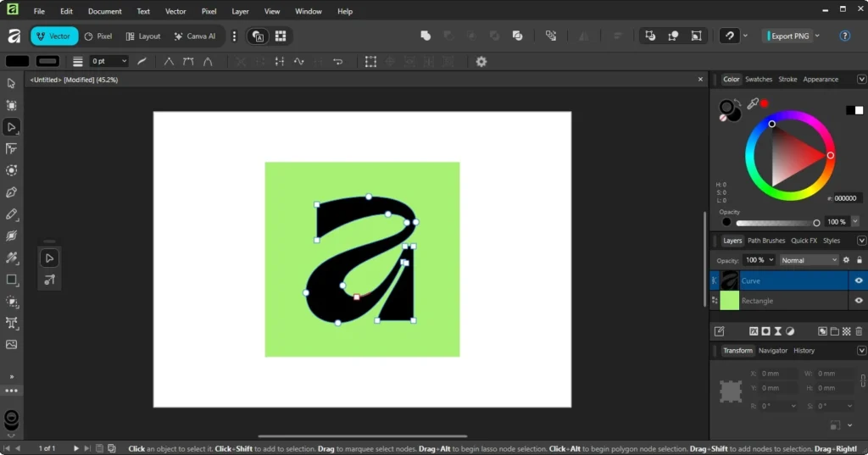Toggle the layer lock icon
Screen dimensions: 868x455
pyautogui.click(x=859, y=260)
